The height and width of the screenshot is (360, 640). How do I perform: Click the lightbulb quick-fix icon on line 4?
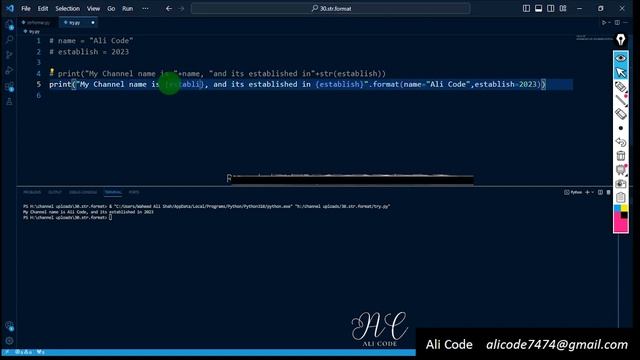pos(52,72)
